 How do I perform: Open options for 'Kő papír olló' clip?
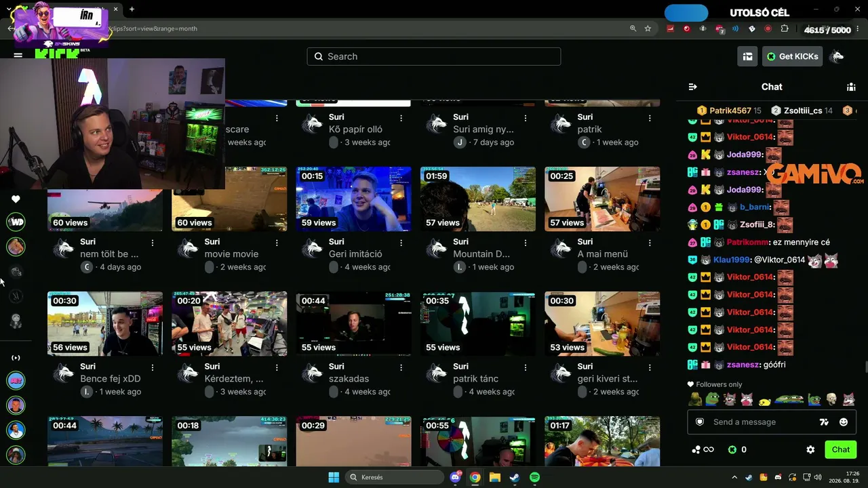(401, 118)
